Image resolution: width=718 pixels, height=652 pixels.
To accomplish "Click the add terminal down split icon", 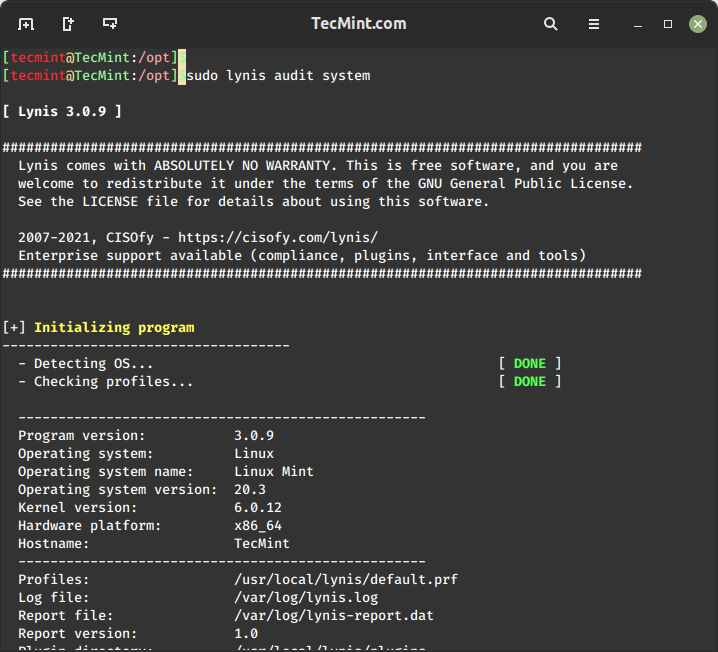I will pos(110,23).
